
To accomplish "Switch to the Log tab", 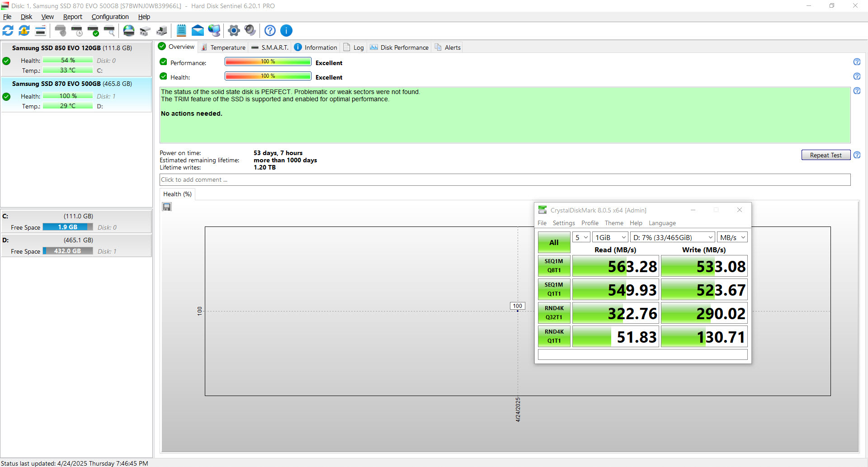I will click(354, 47).
